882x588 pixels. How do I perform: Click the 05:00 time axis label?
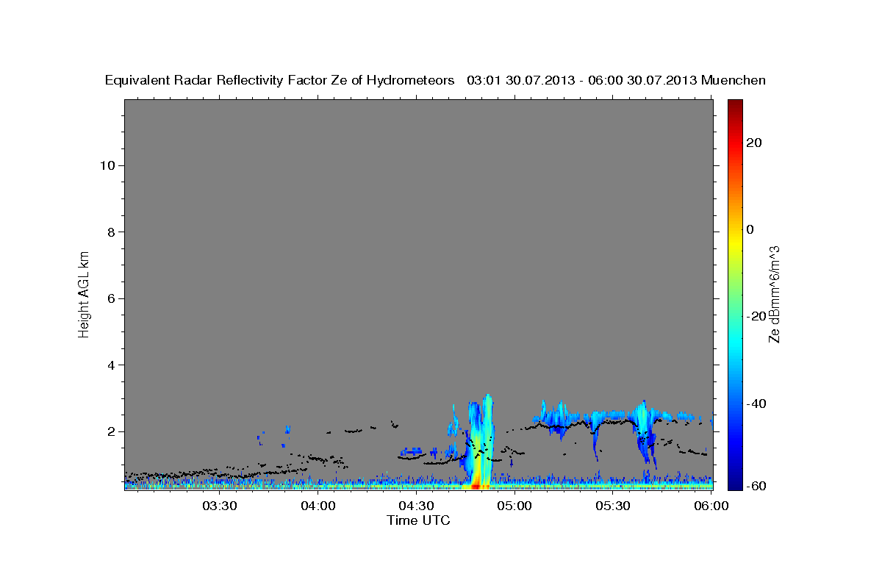[x=514, y=506]
